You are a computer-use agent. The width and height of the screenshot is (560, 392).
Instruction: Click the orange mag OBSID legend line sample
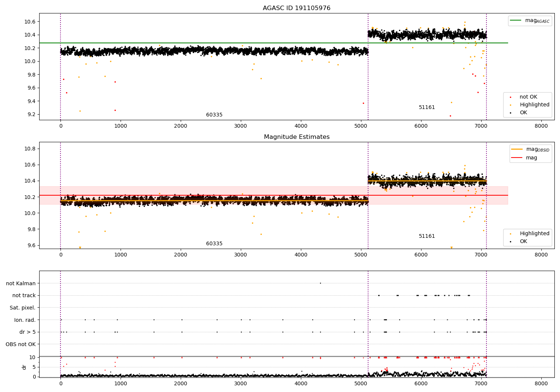[x=516, y=149]
